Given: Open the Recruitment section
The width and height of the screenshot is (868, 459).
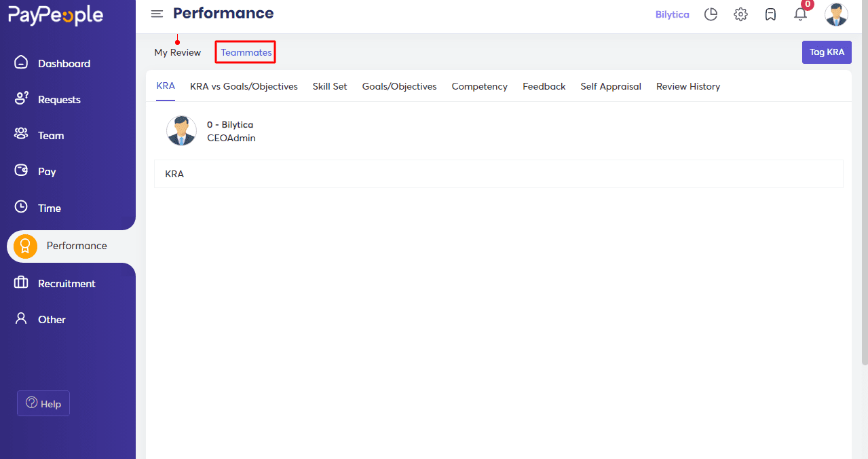Looking at the screenshot, I should [68, 283].
